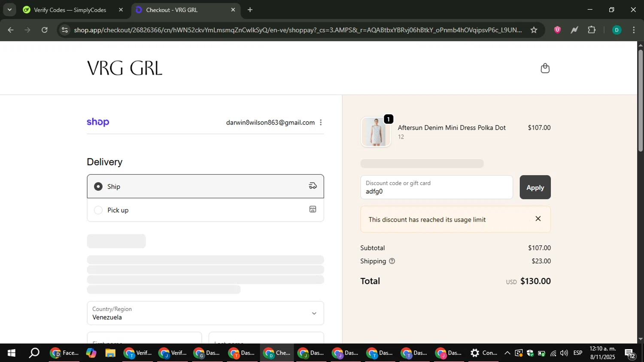Click the Shop Pay logo

tap(98, 122)
